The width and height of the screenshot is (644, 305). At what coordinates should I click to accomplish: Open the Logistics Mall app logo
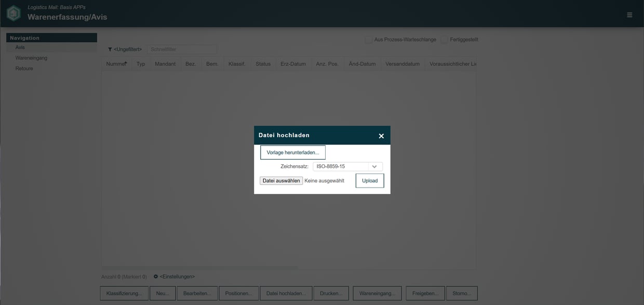tap(14, 12)
